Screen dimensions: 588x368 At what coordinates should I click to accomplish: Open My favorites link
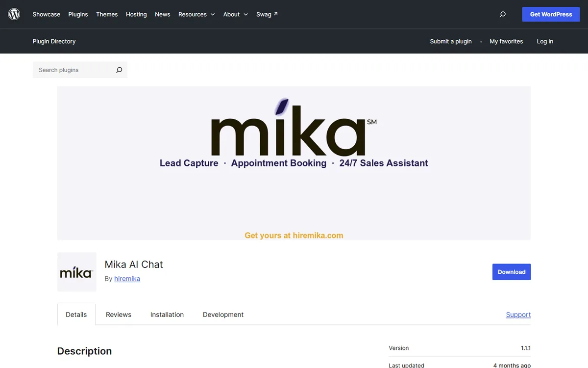[x=506, y=41]
